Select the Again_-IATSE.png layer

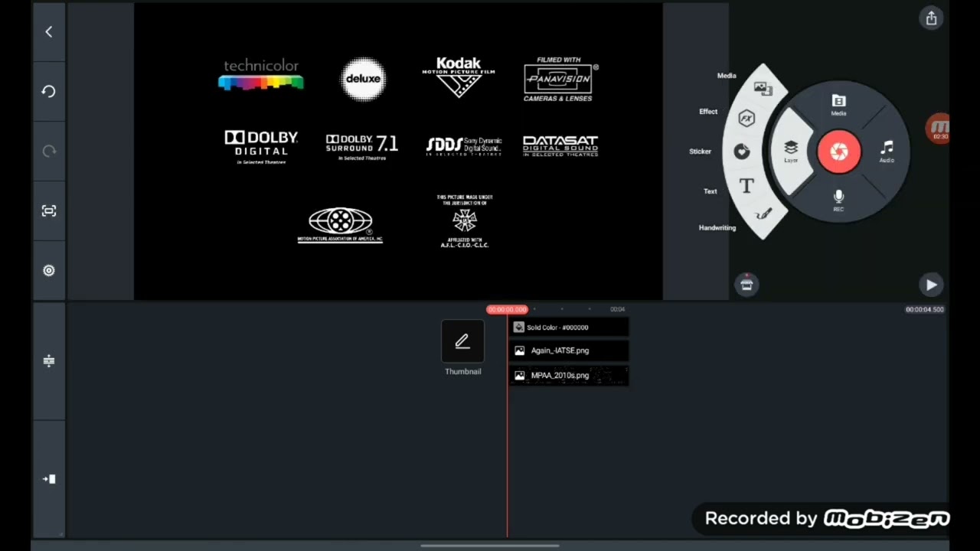(x=569, y=350)
